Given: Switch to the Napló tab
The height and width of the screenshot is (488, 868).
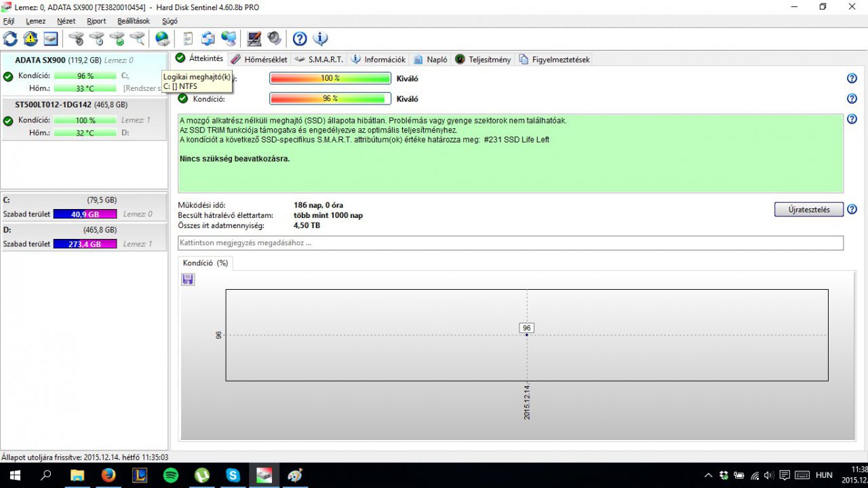Looking at the screenshot, I should point(431,59).
